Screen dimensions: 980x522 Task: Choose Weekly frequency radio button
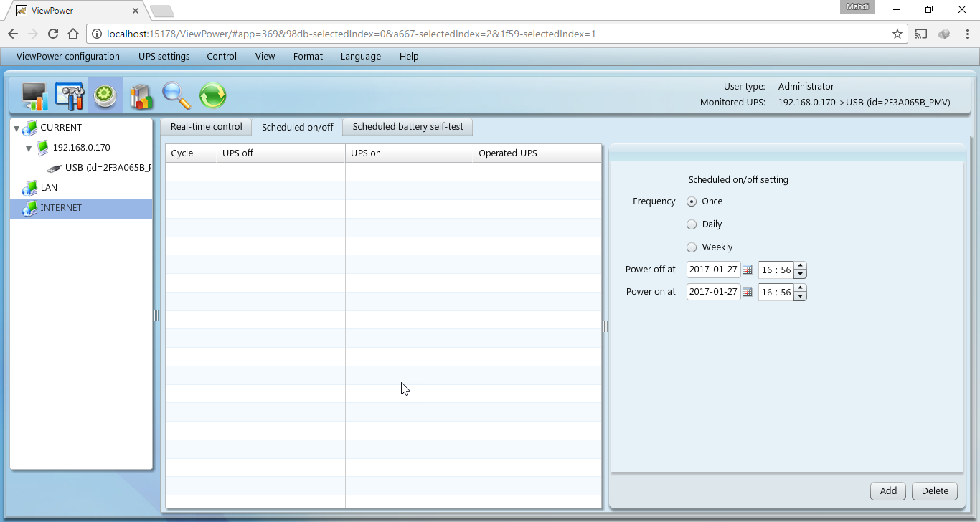(x=692, y=247)
